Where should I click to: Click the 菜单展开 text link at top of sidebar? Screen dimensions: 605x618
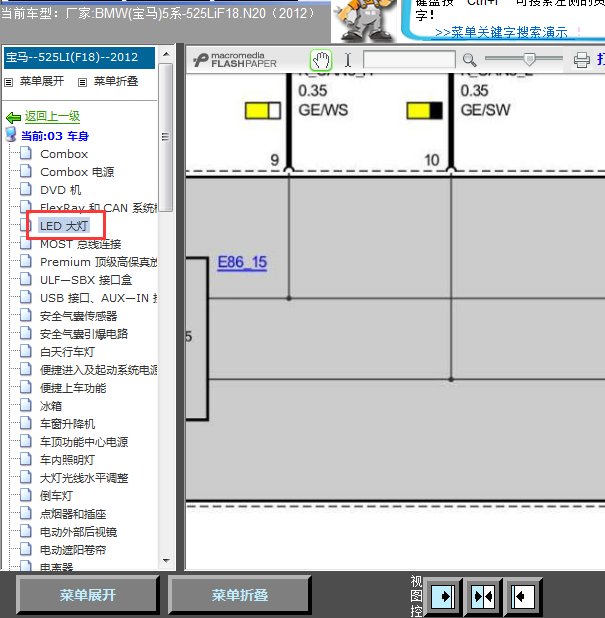pos(42,81)
